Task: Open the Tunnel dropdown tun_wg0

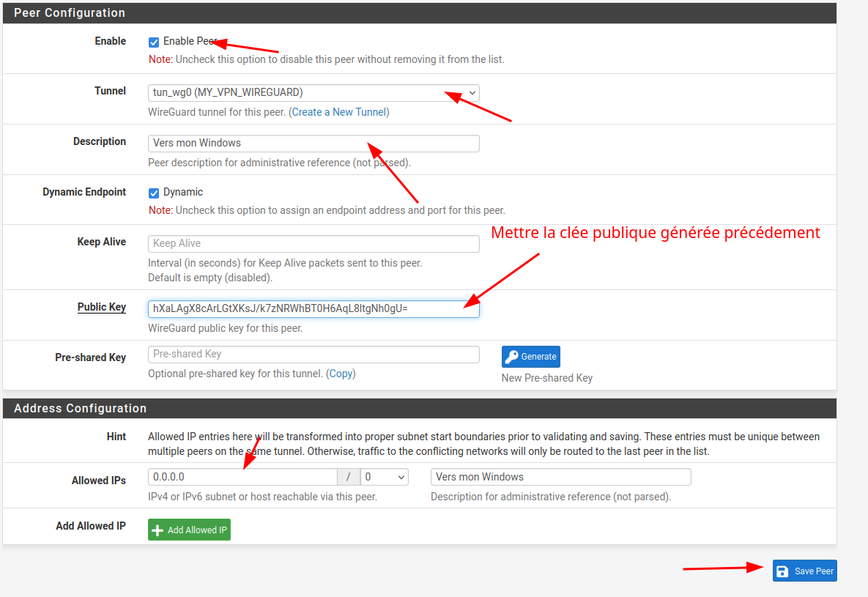Action: click(314, 93)
